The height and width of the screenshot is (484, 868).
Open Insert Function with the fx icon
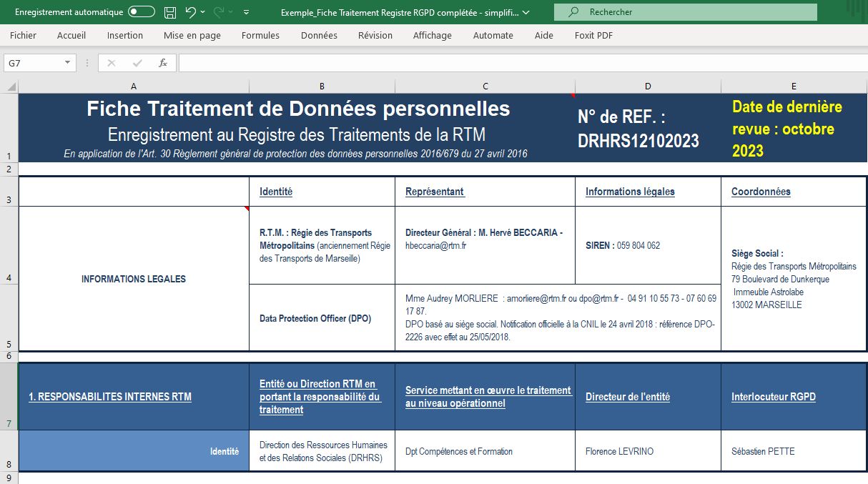[162, 63]
